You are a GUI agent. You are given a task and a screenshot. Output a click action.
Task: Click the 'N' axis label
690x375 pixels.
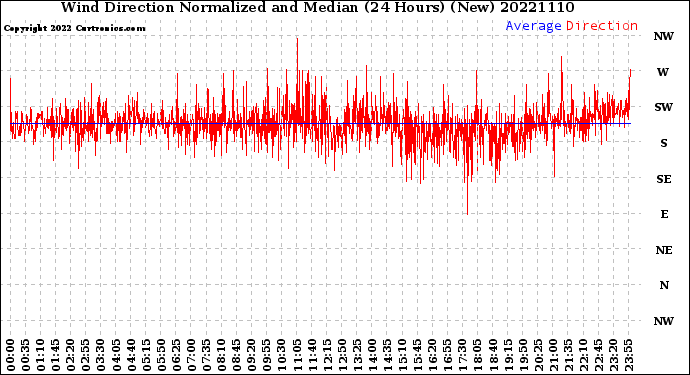664,286
